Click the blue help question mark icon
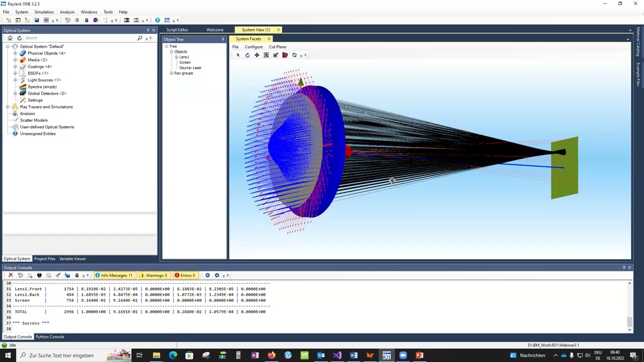The image size is (644, 362). tap(157, 20)
